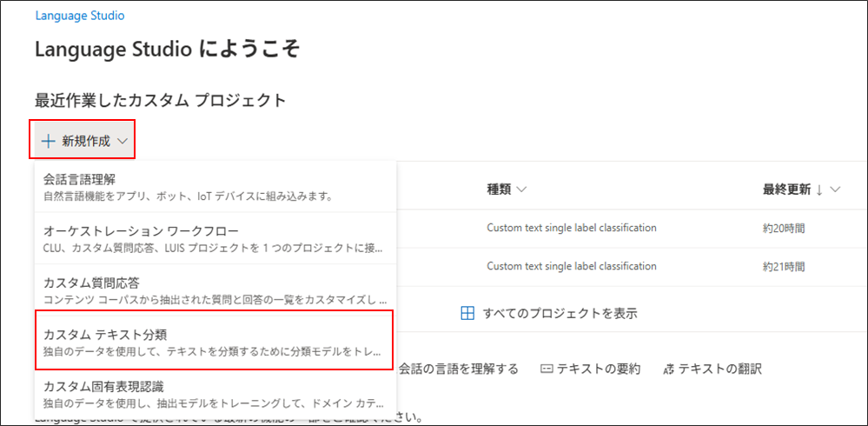Open the Language Studio breadcrumb link
The image size is (868, 426).
[x=80, y=16]
